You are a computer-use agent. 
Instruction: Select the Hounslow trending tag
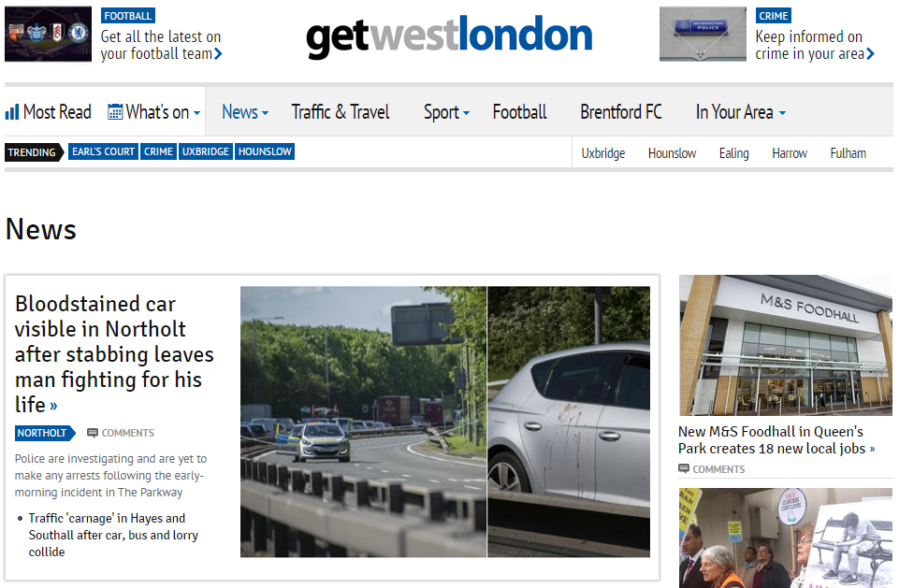click(x=265, y=151)
